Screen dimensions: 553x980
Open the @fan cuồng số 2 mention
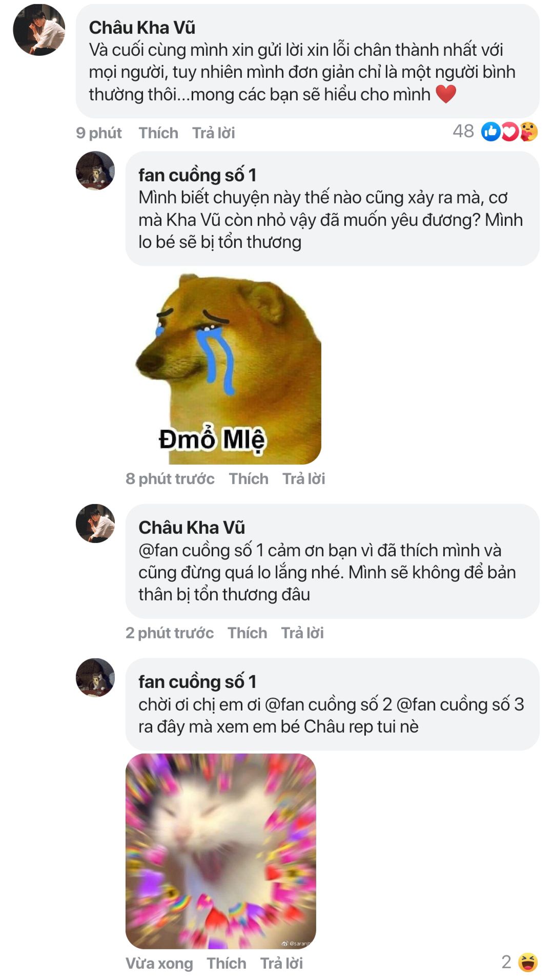(x=329, y=704)
